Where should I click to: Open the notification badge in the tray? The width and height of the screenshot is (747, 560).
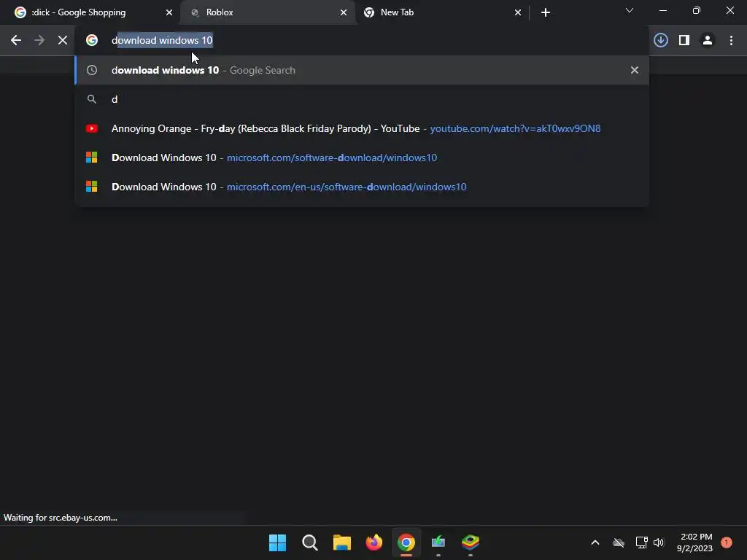click(727, 542)
